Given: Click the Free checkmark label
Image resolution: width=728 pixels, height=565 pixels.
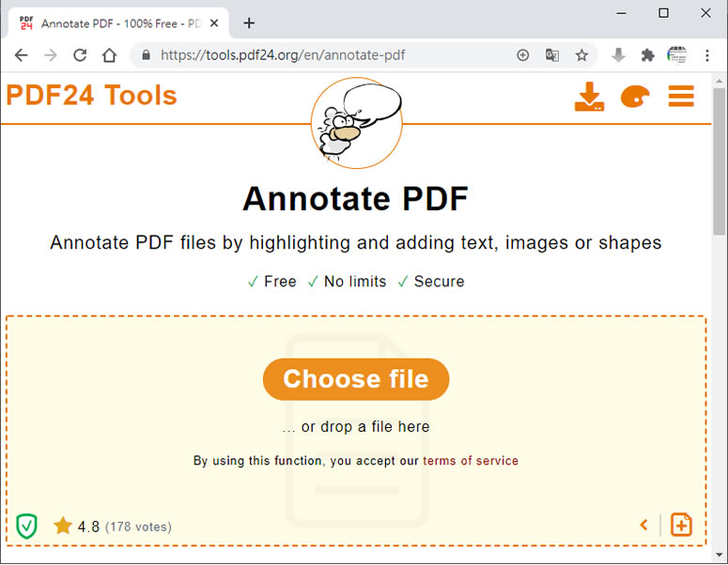Looking at the screenshot, I should 272,282.
